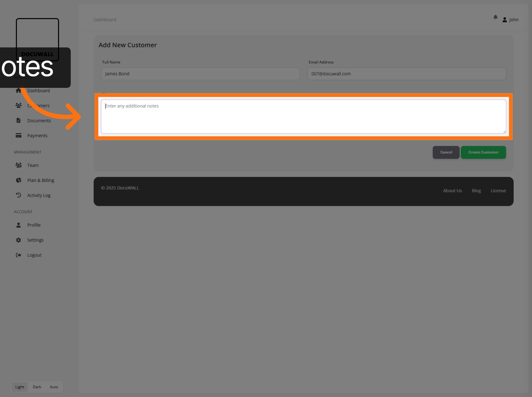Viewport: 532px width, 397px height.
Task: Click the Team members icon
Action: pyautogui.click(x=18, y=165)
